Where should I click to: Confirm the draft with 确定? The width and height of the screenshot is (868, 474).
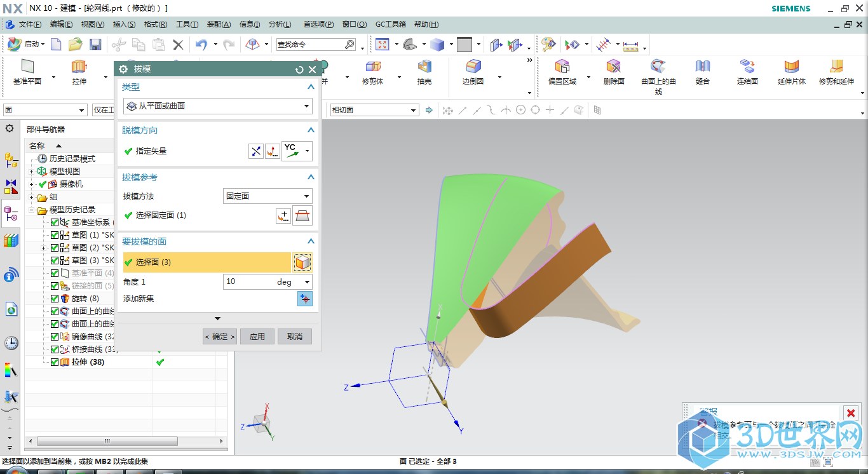(x=220, y=337)
